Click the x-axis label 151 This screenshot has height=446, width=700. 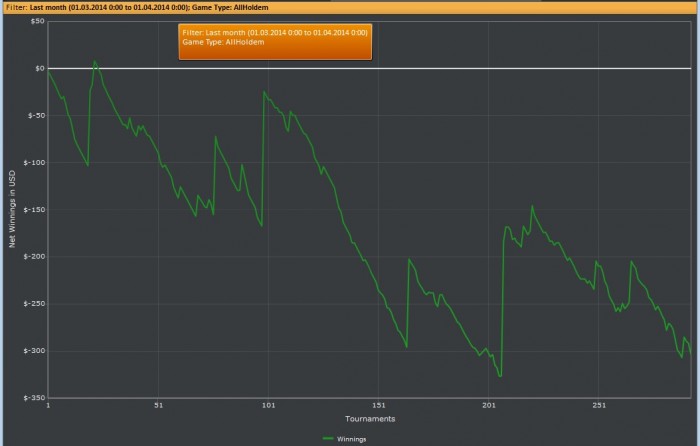pos(379,405)
